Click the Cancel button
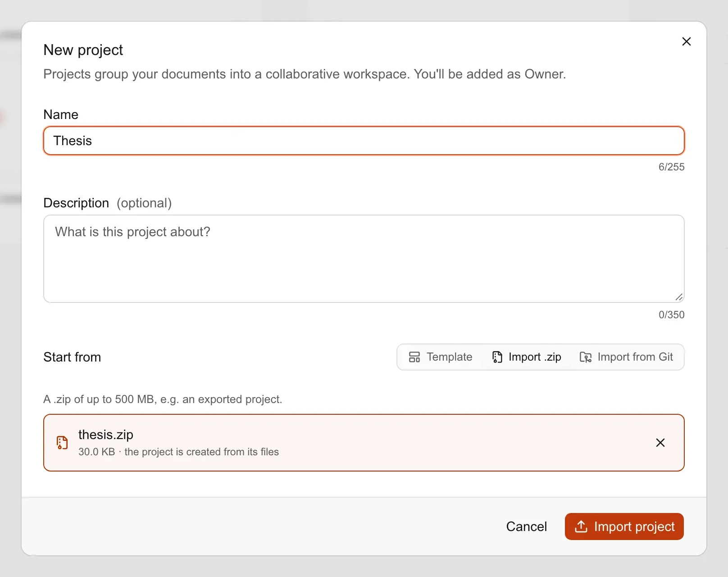Screen dimensions: 728x577 click(x=526, y=527)
